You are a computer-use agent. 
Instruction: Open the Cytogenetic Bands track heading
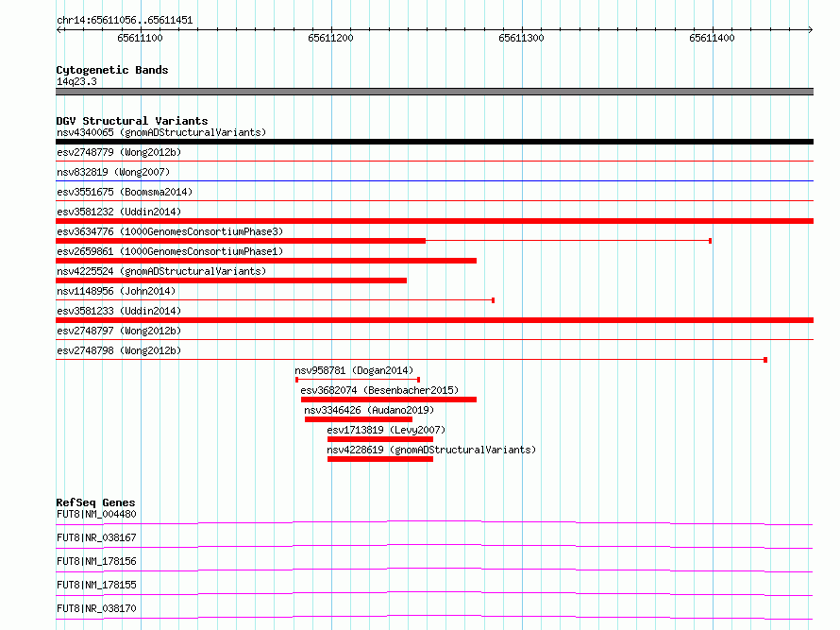coord(112,70)
